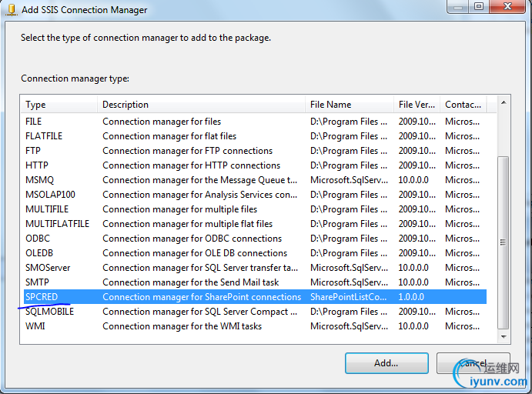Choose the FTP connection manager
Screen dimensions: 532x394
coord(33,151)
